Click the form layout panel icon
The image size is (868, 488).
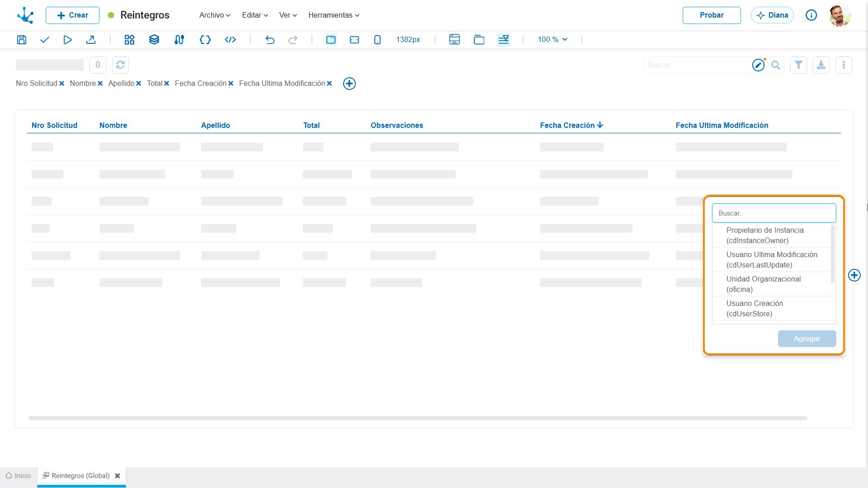[454, 40]
